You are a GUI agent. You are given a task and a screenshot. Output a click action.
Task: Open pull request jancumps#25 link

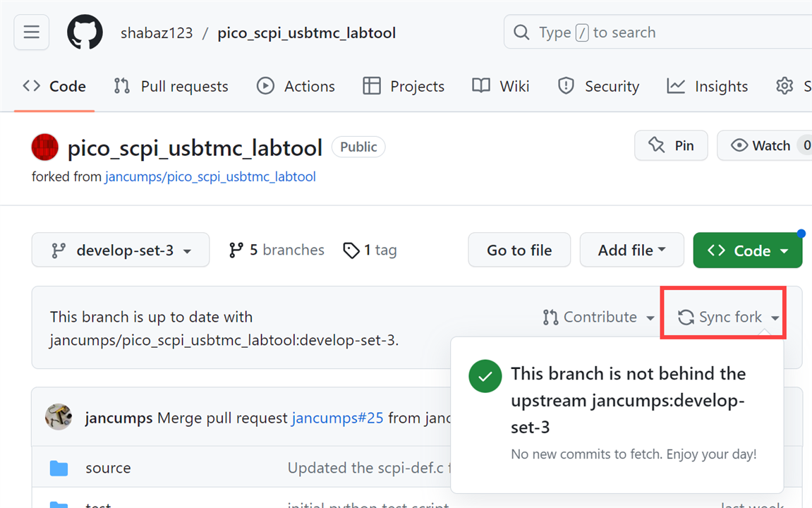click(x=338, y=418)
